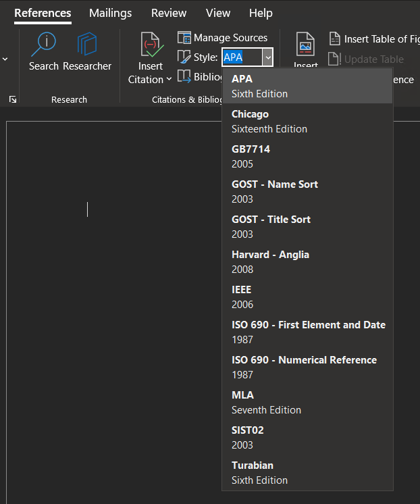Open the Search research tool

(x=44, y=51)
